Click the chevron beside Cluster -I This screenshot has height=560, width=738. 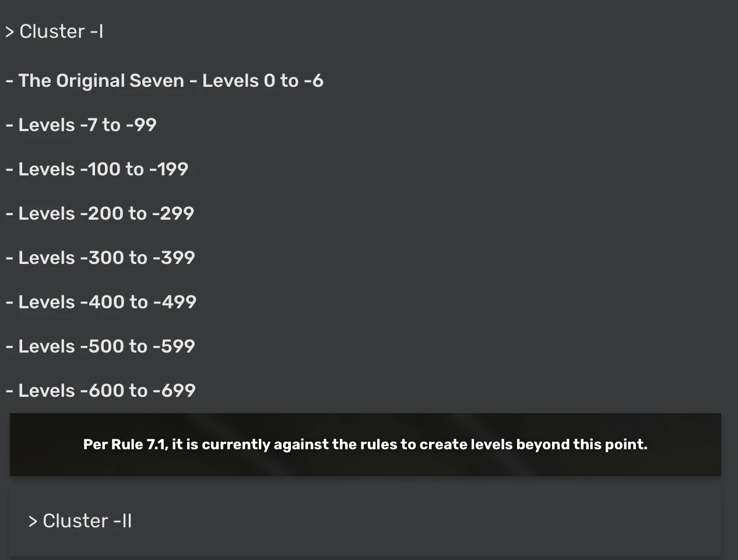pos(8,32)
